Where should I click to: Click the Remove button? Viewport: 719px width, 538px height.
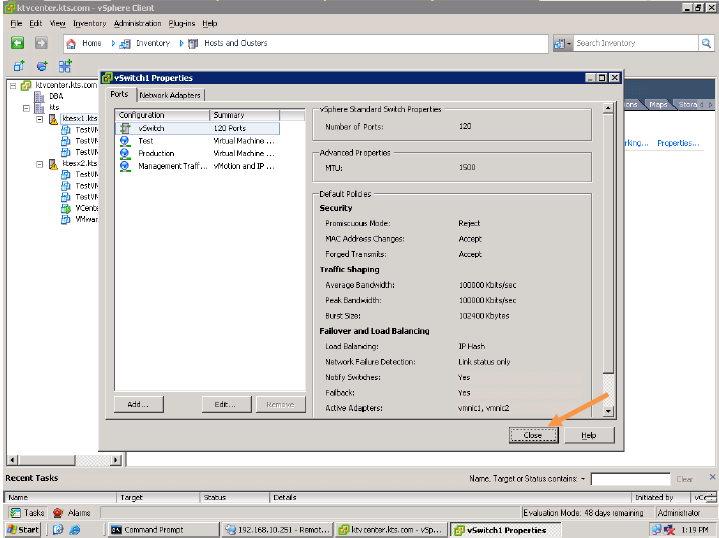280,405
